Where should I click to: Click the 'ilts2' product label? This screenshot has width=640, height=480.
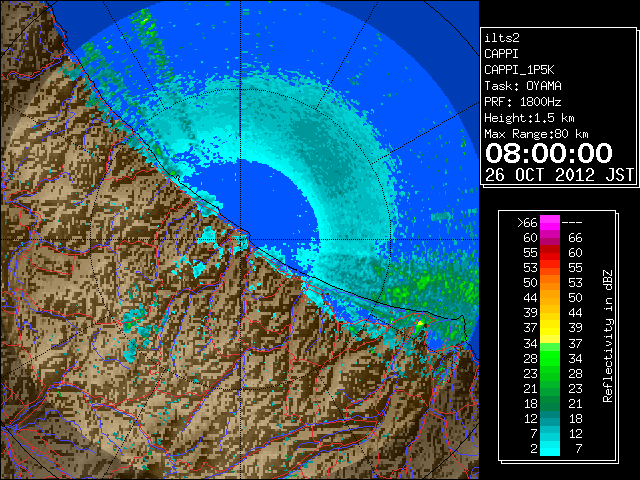click(502, 38)
